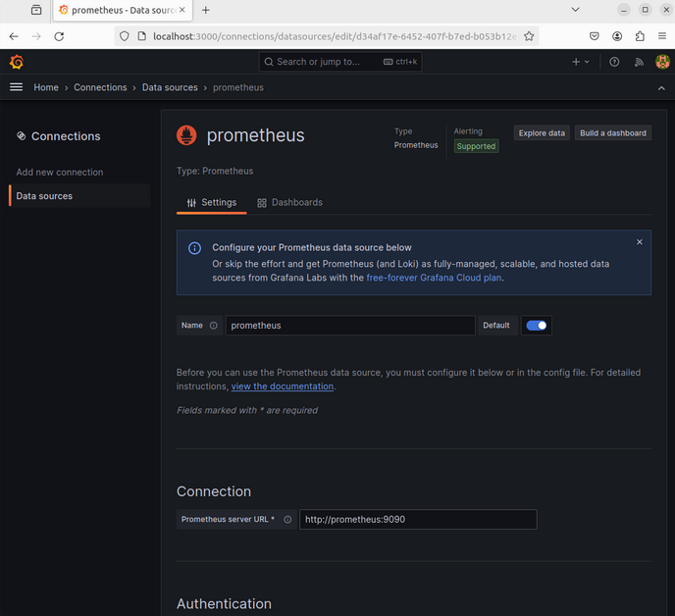675x616 pixels.
Task: Dismiss the Configure Prometheus info banner
Action: 640,242
